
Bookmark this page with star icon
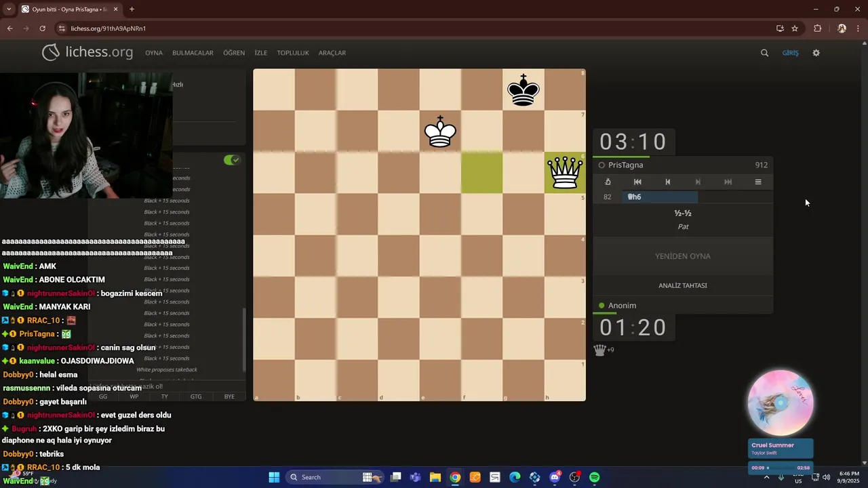[795, 28]
